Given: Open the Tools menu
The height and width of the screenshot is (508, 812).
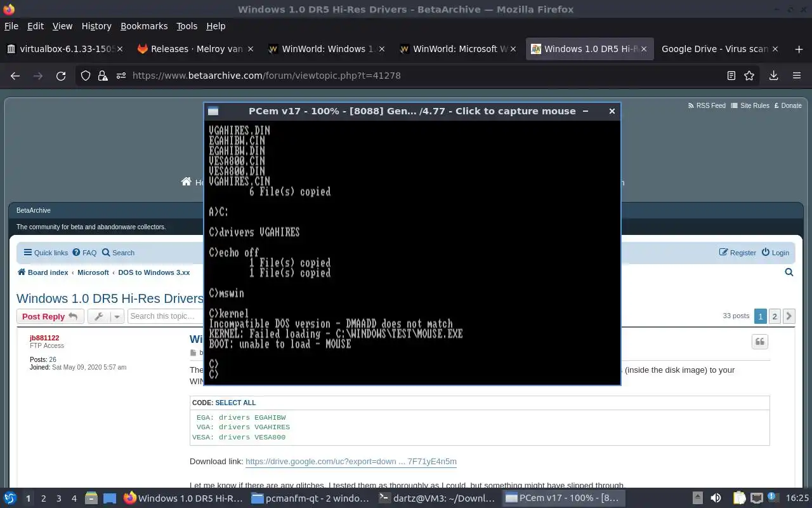Looking at the screenshot, I should pyautogui.click(x=187, y=26).
